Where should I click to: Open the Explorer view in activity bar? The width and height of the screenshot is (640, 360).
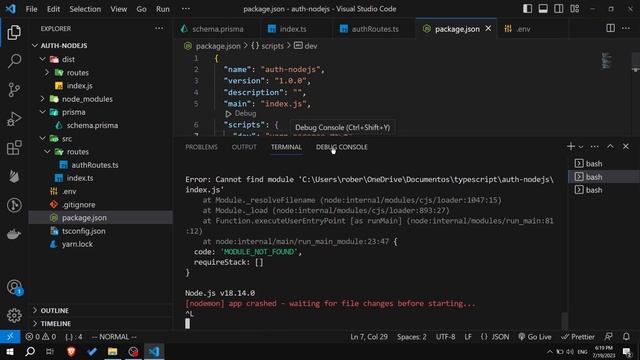point(14,32)
